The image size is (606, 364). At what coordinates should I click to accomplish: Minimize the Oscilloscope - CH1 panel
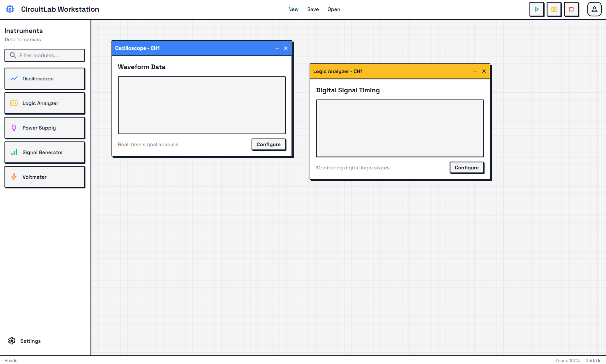(x=277, y=48)
